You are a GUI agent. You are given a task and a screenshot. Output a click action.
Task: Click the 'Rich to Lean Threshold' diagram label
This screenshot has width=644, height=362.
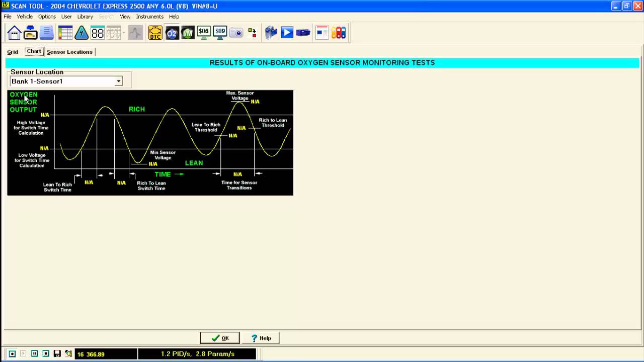(x=273, y=123)
